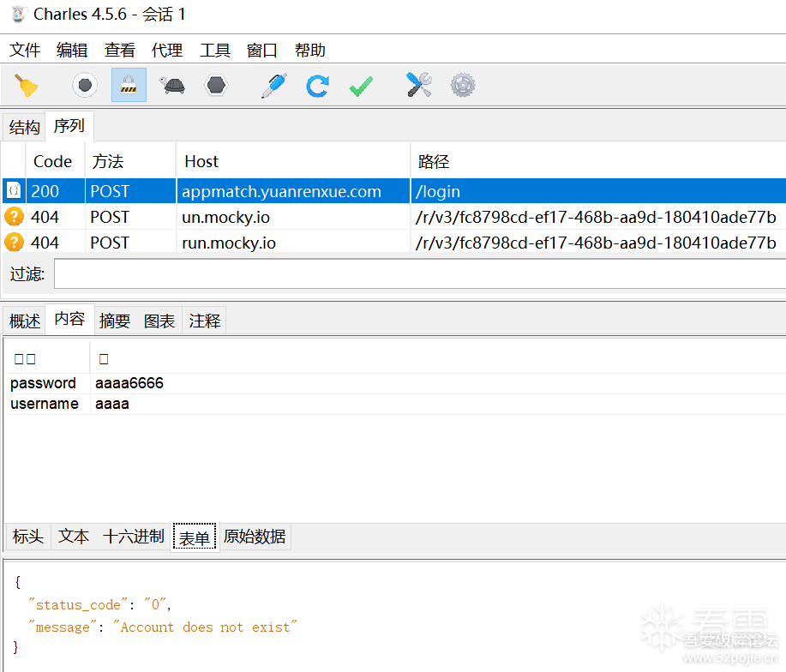Sort by the Host column header
The height and width of the screenshot is (672, 786).
click(x=293, y=161)
